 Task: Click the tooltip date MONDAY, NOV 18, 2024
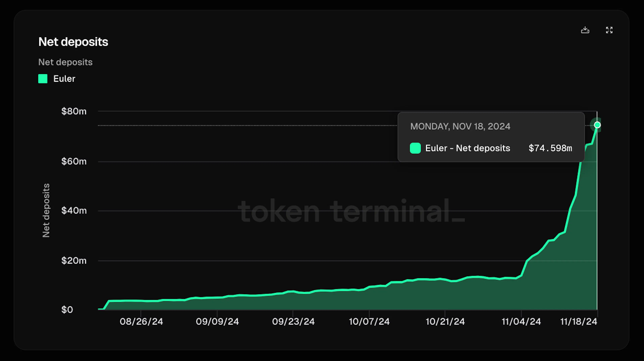pos(460,126)
